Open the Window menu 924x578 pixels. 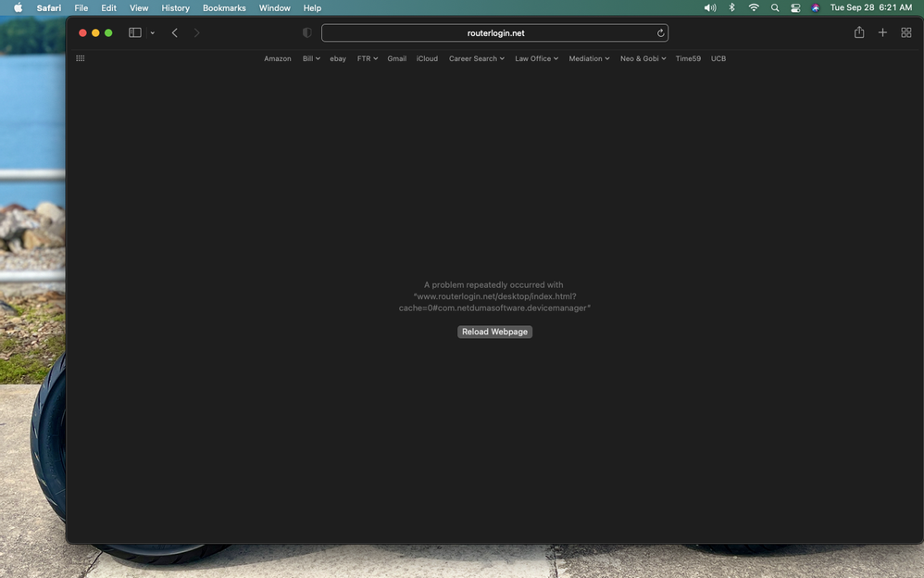click(x=275, y=7)
